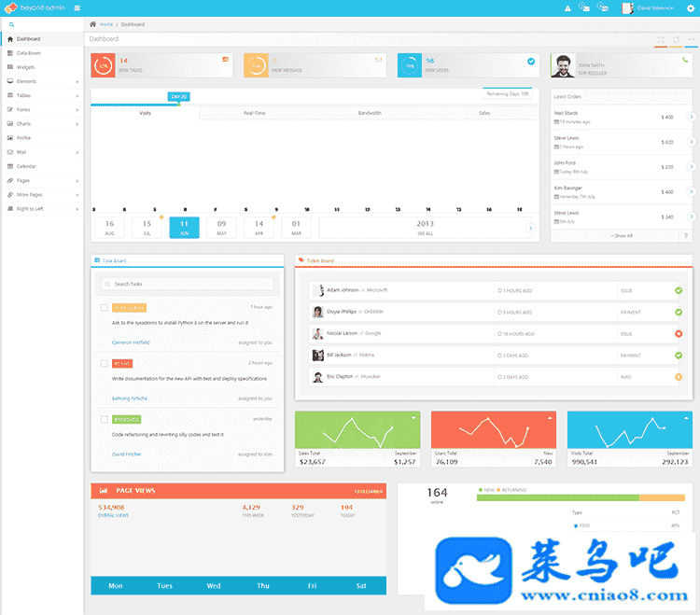Open dropdown on blue Visits Total card
Viewport: 700px width, 615px height.
pos(686,418)
